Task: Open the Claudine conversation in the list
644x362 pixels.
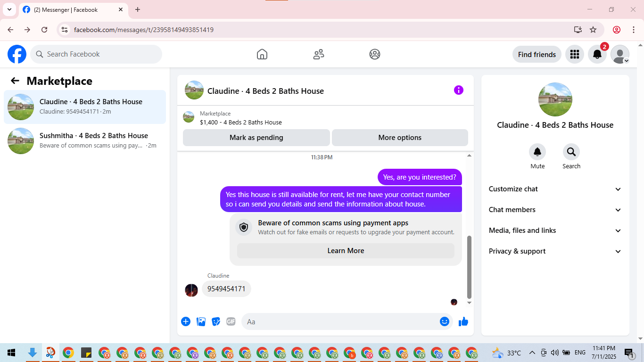Action: [x=85, y=107]
